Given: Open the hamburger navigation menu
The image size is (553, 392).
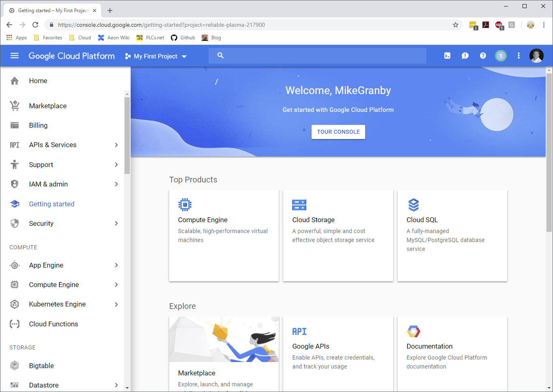Looking at the screenshot, I should [15, 56].
